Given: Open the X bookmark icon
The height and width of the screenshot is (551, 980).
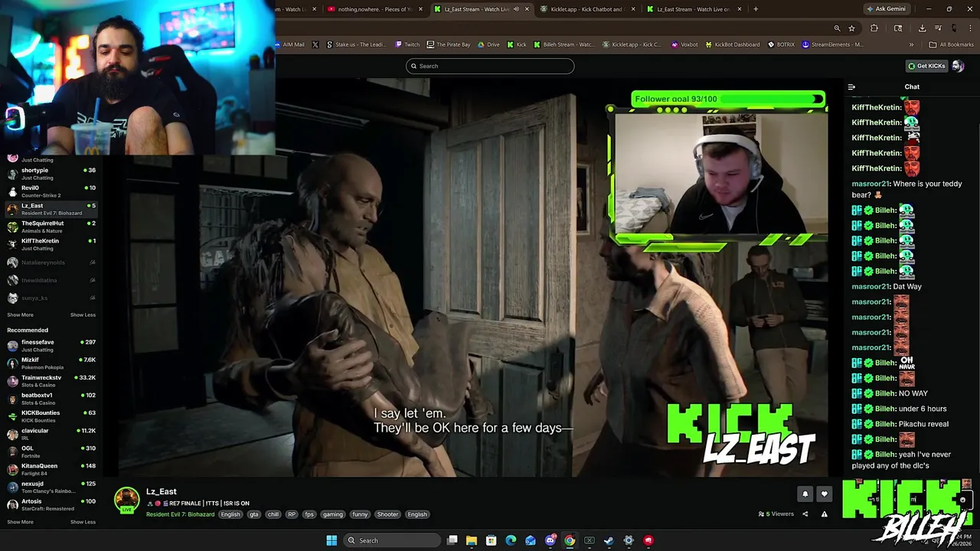Looking at the screenshot, I should [x=315, y=44].
